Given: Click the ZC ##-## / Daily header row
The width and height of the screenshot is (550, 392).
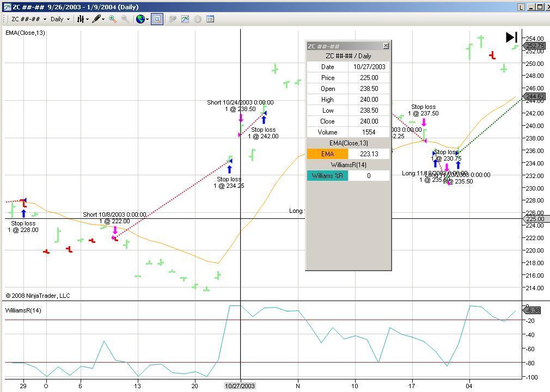Looking at the screenshot, I should (349, 56).
